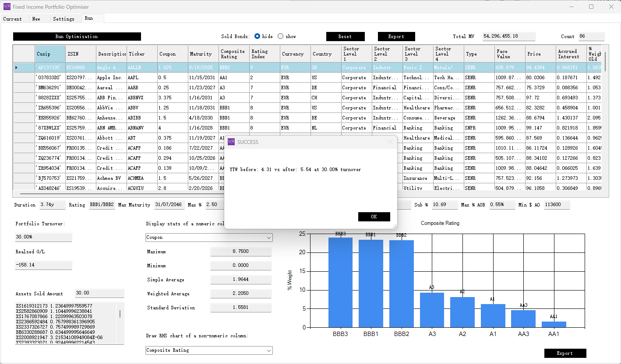Click the sold assets list scrollbar
The width and height of the screenshot is (621, 364).
[120, 314]
